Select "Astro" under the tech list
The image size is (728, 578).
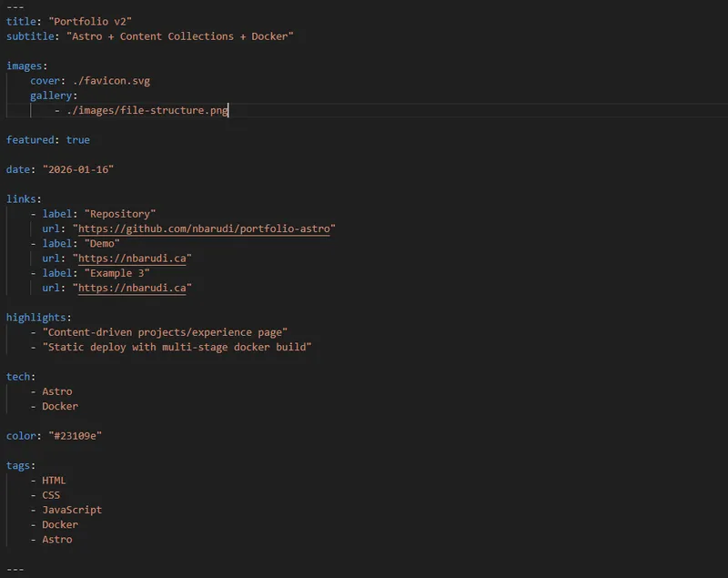point(57,390)
